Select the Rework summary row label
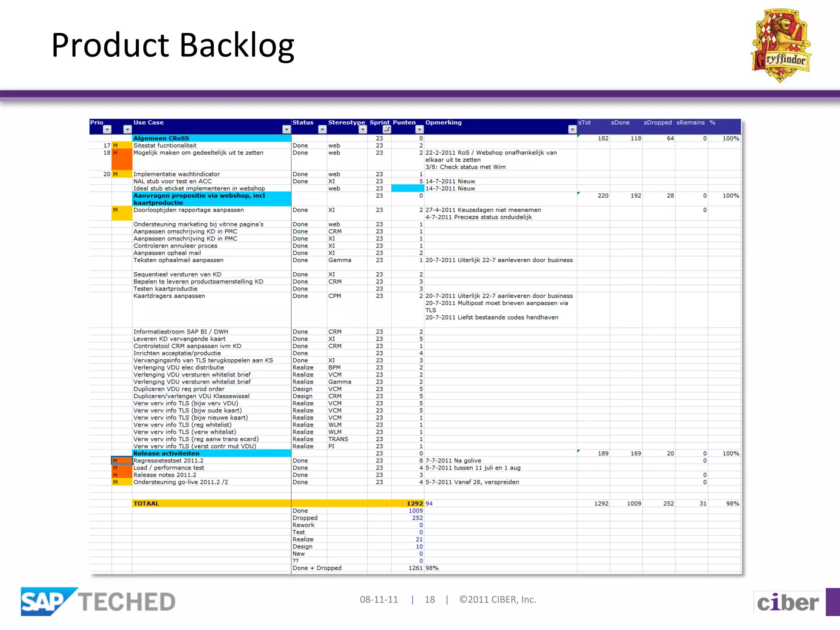The width and height of the screenshot is (840, 630). pyautogui.click(x=304, y=525)
